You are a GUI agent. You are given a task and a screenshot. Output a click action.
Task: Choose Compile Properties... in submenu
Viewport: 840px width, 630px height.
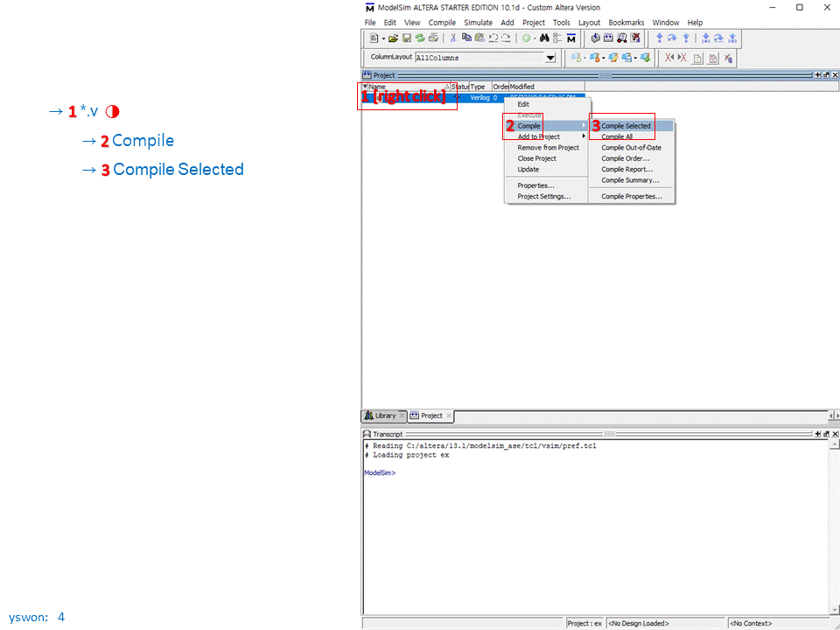631,197
